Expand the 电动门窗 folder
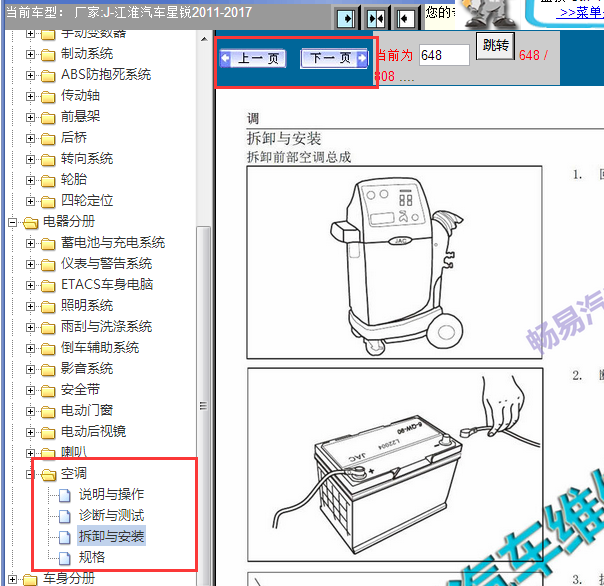The height and width of the screenshot is (586, 604). coord(30,411)
